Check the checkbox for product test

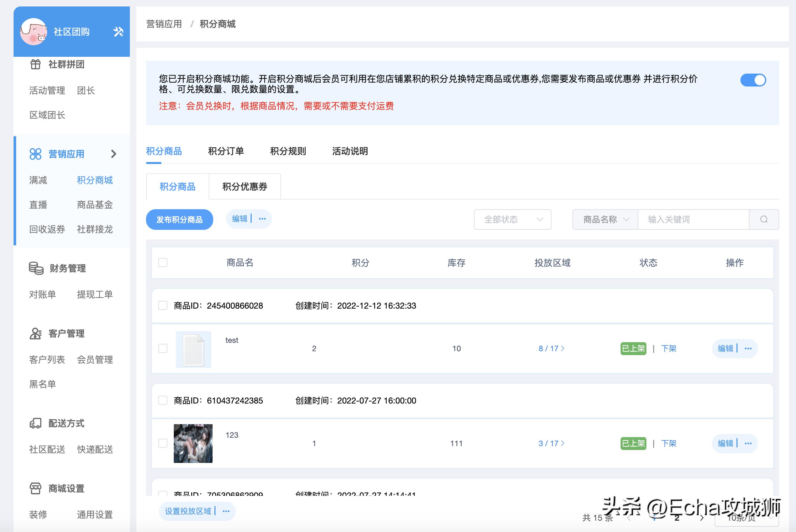[162, 348]
